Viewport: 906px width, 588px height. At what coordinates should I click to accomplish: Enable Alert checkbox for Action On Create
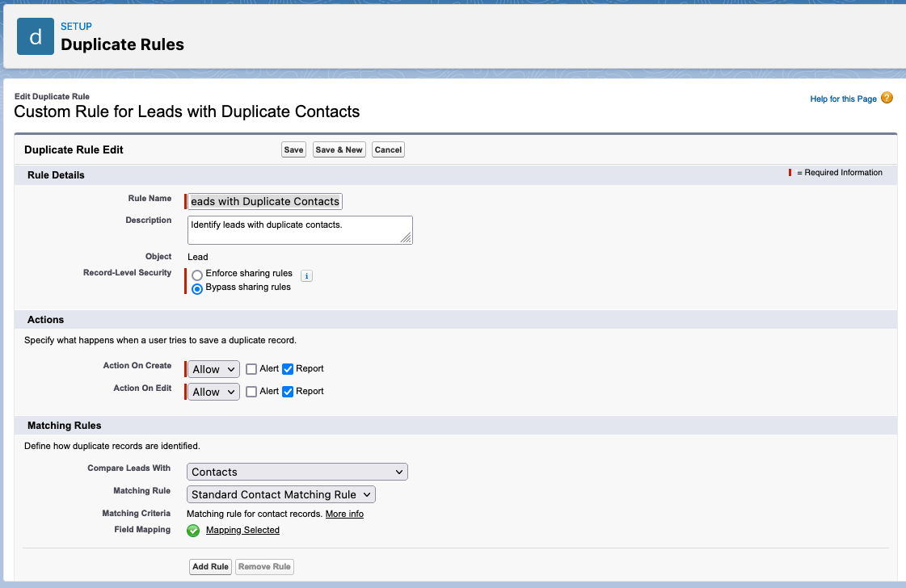pos(251,369)
